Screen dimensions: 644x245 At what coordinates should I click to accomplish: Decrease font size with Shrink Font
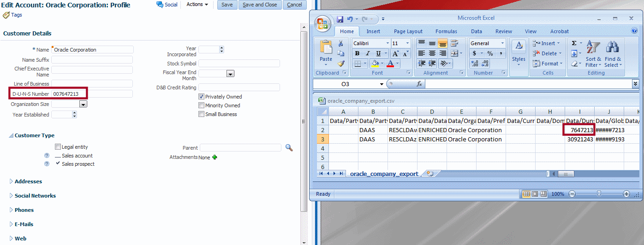coord(405,53)
